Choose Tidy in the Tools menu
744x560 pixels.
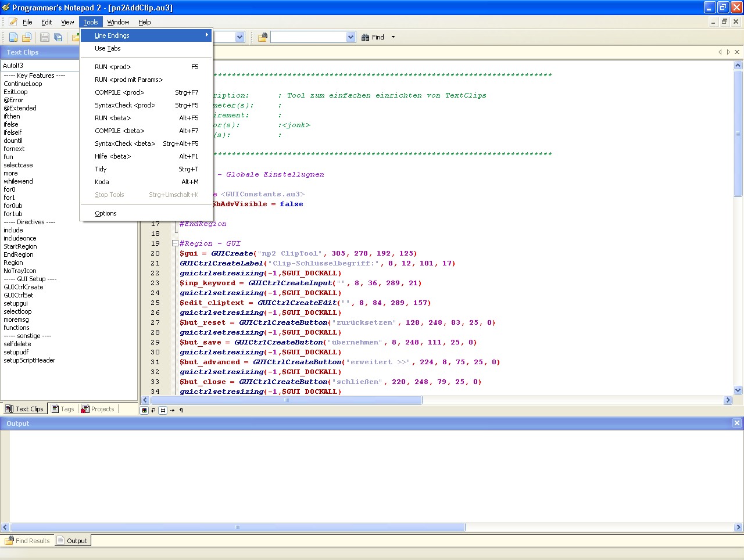click(101, 169)
